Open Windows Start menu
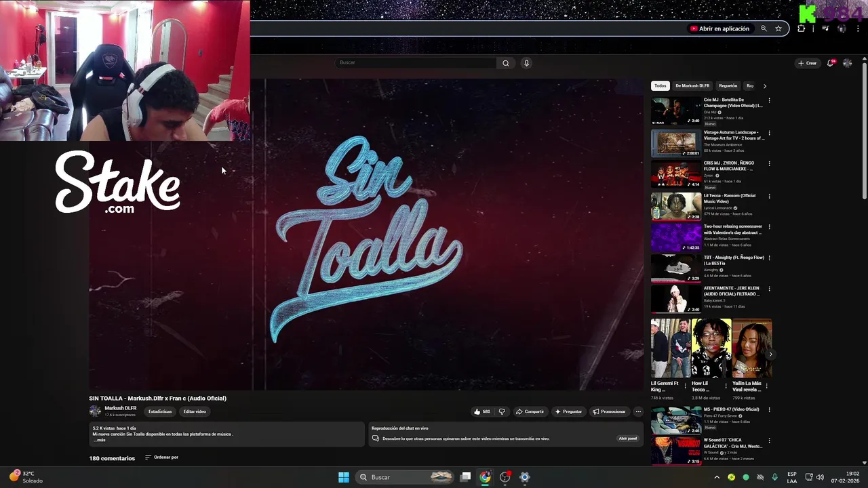Screen dimensions: 868x488 tap(344, 477)
